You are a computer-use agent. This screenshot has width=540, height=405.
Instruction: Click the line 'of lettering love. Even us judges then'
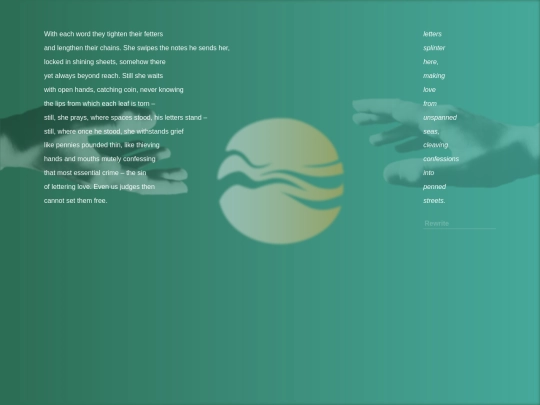coord(99,187)
